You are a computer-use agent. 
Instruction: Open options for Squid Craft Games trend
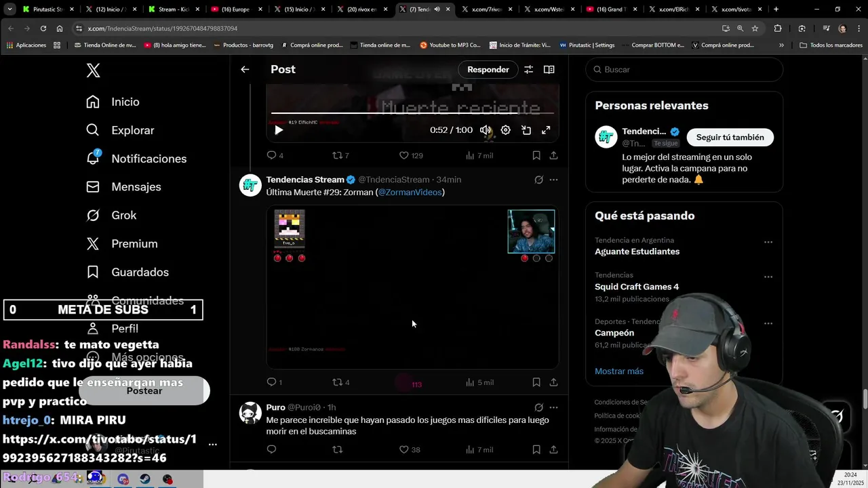(x=768, y=277)
